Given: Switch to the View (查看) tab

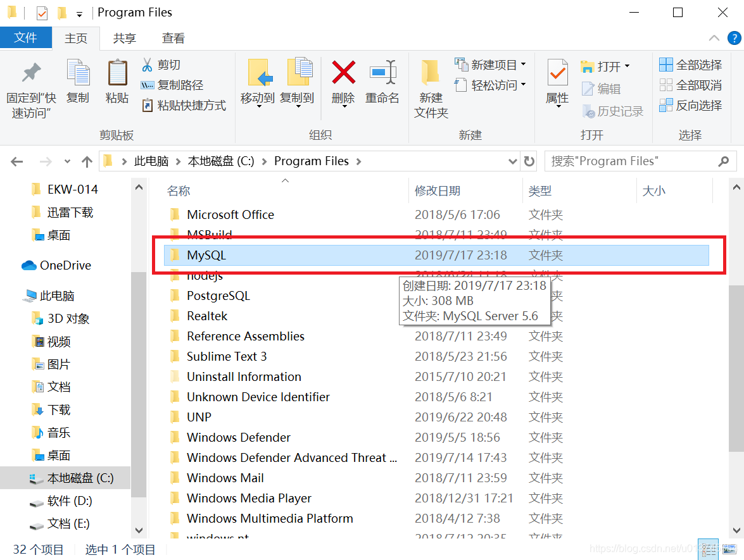Looking at the screenshot, I should pos(173,38).
